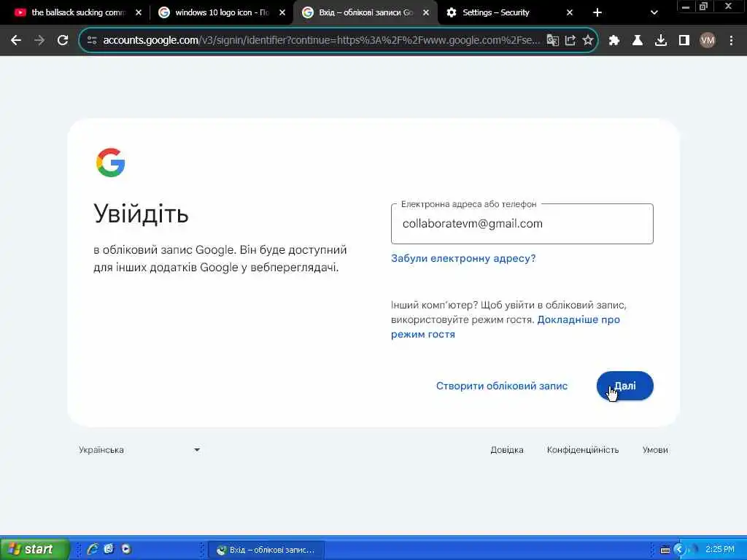
Task: Open a new tab with plus button
Action: [x=597, y=13]
